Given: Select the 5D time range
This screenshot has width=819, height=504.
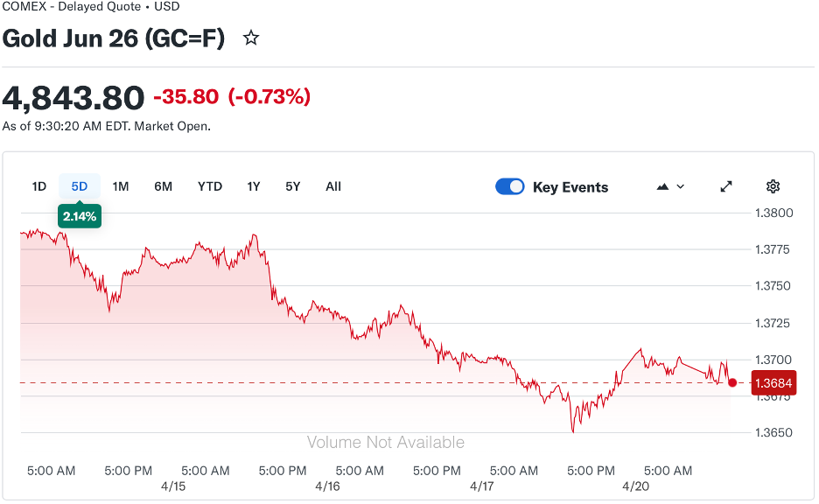Looking at the screenshot, I should 80,186.
